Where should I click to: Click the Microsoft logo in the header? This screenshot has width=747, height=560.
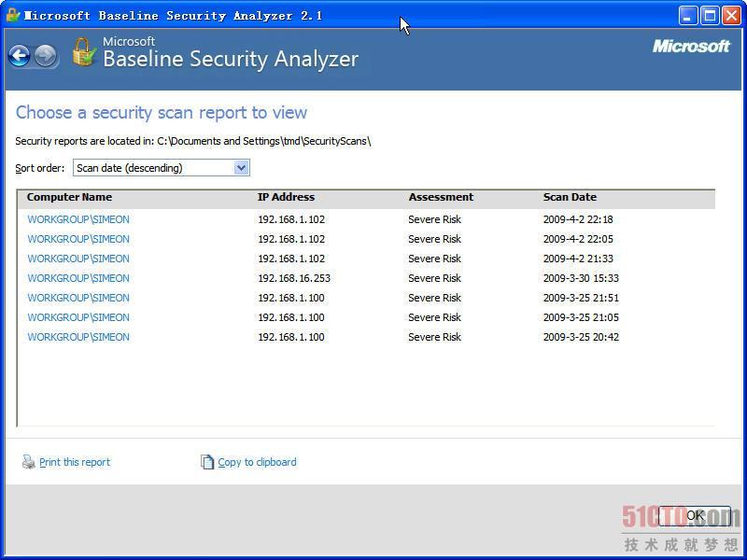691,46
